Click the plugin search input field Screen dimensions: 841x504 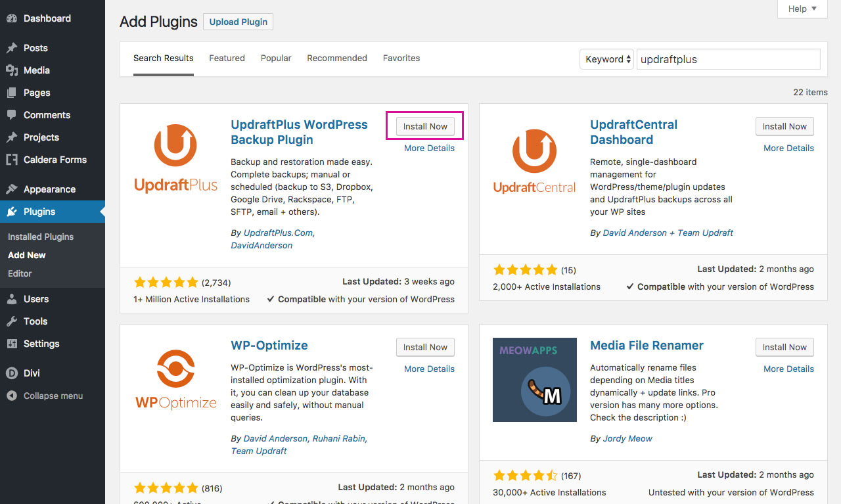pos(728,59)
